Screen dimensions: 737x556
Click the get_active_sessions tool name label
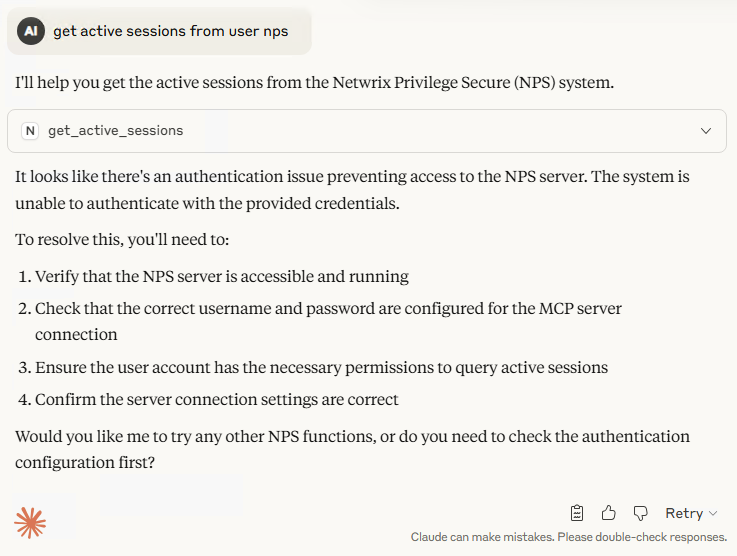coord(115,131)
